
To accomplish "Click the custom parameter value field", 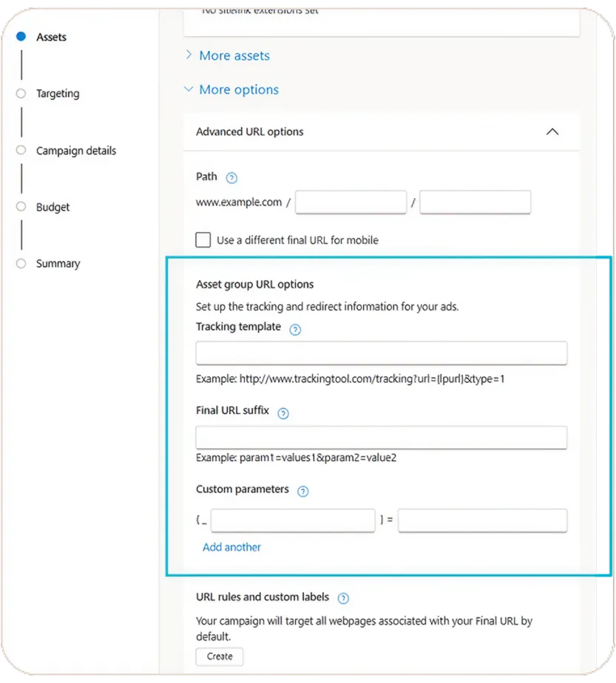I will [482, 520].
